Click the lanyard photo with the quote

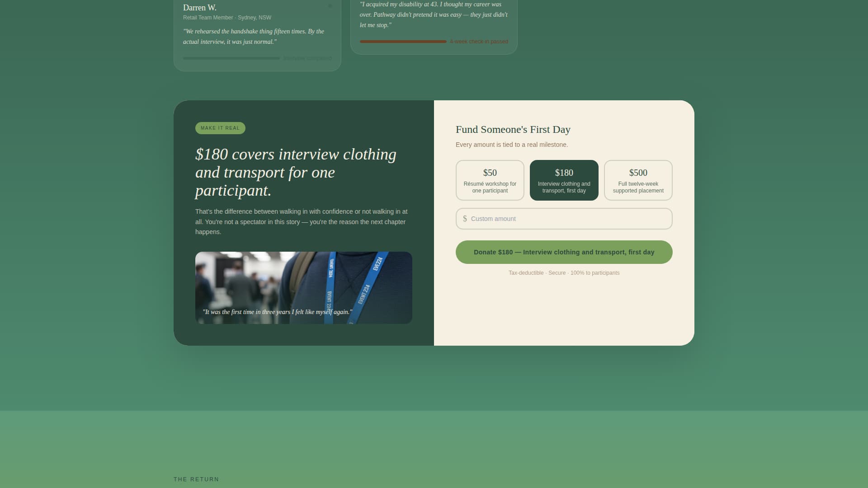click(x=303, y=287)
